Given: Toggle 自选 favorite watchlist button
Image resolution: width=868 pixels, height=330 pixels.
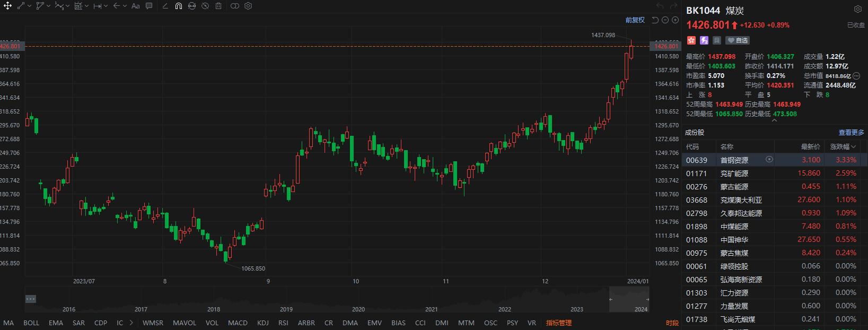Looking at the screenshot, I should click(x=738, y=40).
